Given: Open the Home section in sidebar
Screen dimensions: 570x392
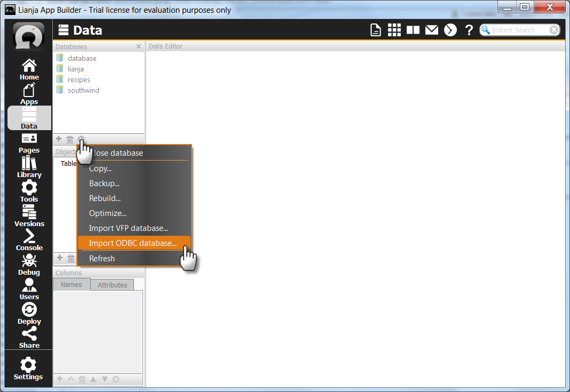Looking at the screenshot, I should tap(29, 69).
